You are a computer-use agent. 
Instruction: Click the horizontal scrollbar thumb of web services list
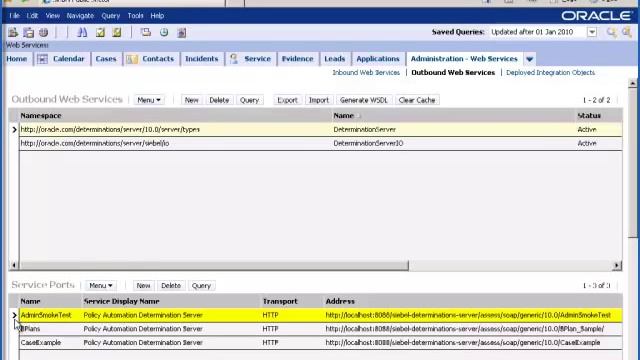214,266
